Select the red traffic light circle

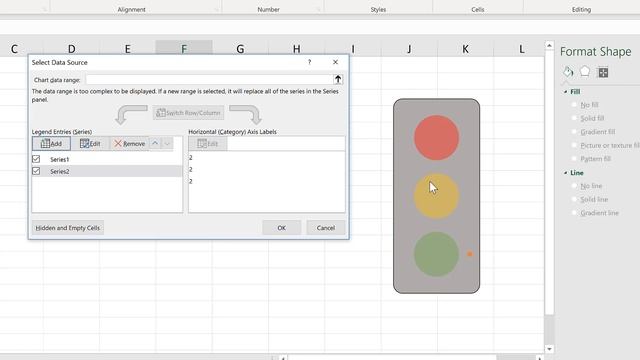tap(436, 137)
